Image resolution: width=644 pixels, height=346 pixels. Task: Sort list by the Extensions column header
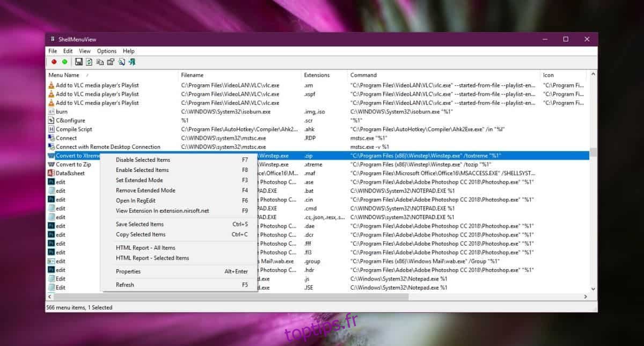click(x=317, y=75)
